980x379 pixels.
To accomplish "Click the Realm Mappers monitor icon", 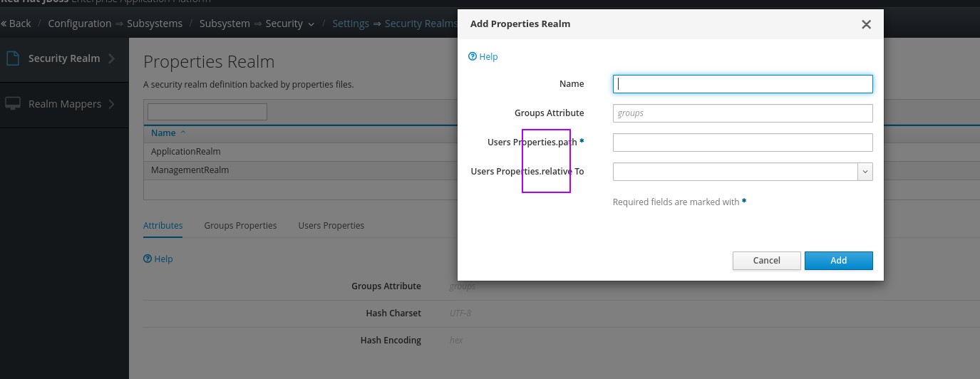I will (12, 104).
